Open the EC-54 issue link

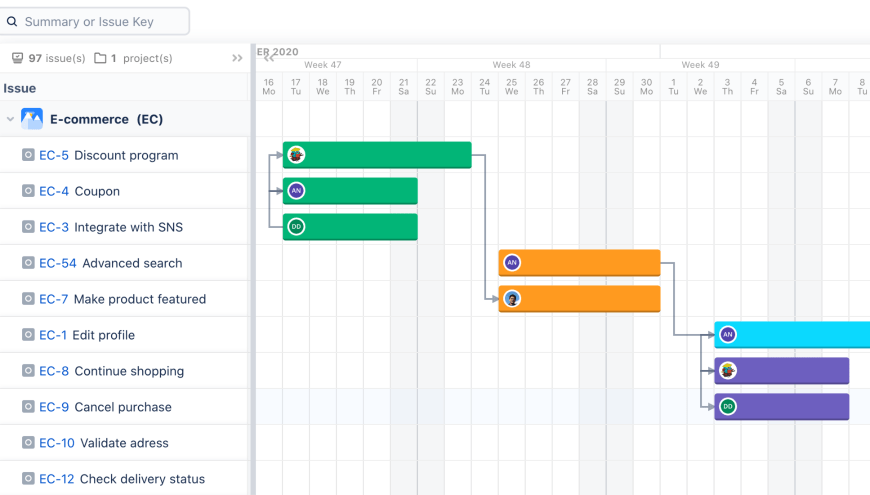coord(58,263)
